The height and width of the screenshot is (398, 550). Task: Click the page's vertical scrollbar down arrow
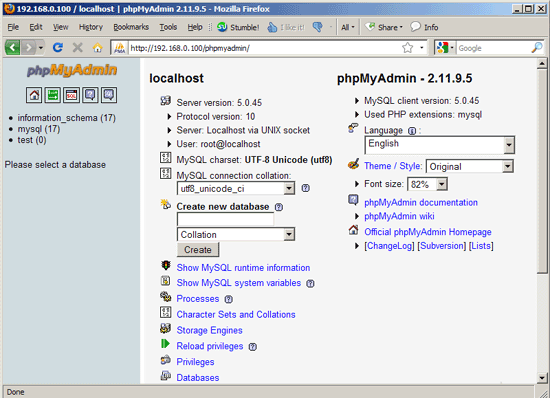(x=542, y=378)
